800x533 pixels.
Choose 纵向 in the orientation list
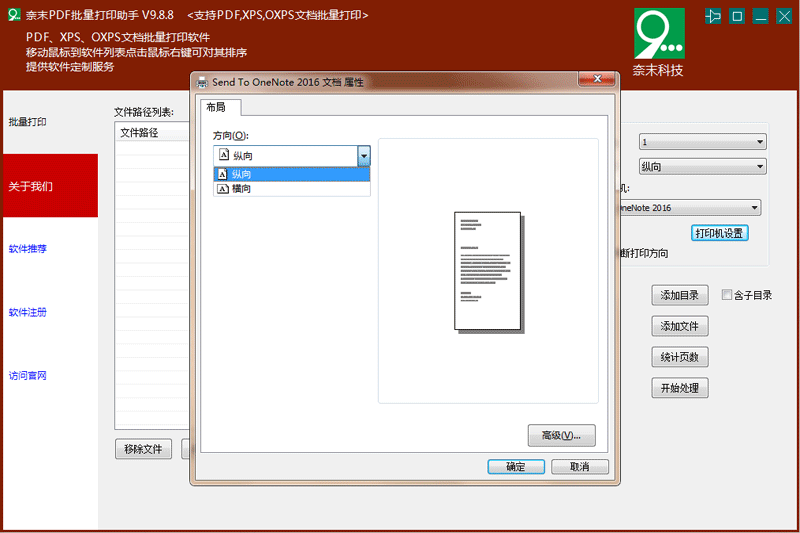[292, 174]
